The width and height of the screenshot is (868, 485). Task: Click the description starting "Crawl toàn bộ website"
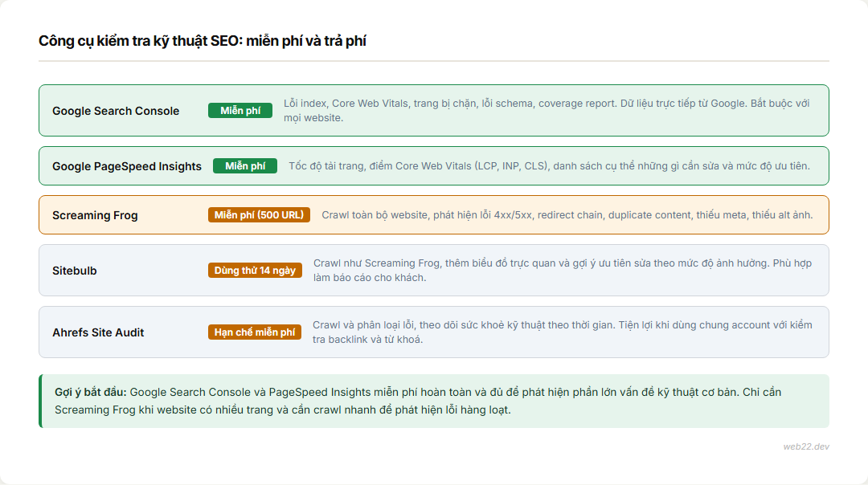[x=567, y=215]
